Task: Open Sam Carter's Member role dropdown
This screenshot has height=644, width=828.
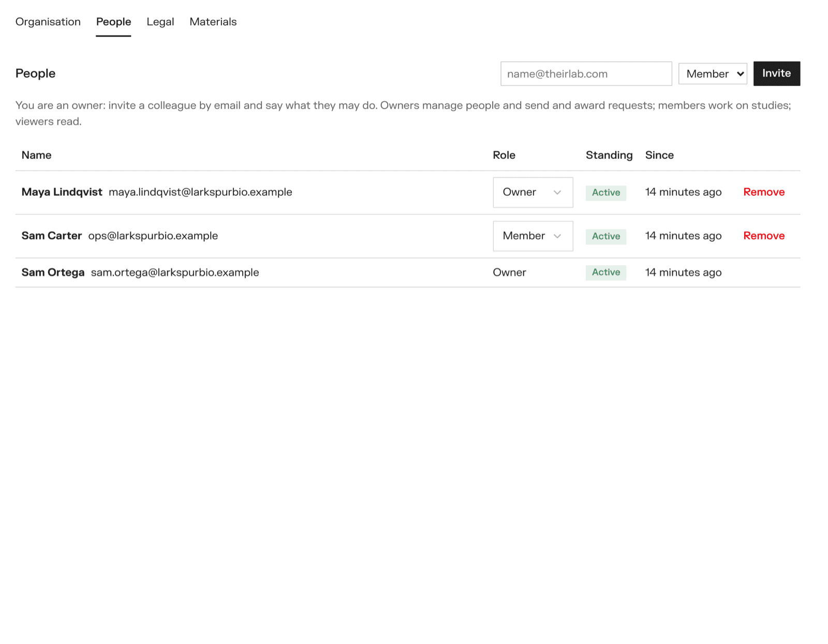Action: tap(533, 236)
